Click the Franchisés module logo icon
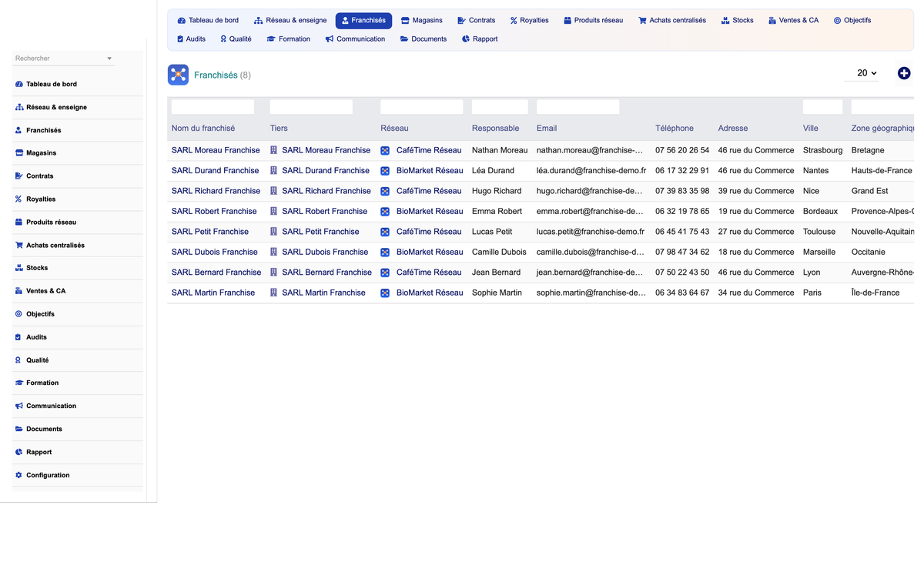924x572 pixels. coord(178,75)
